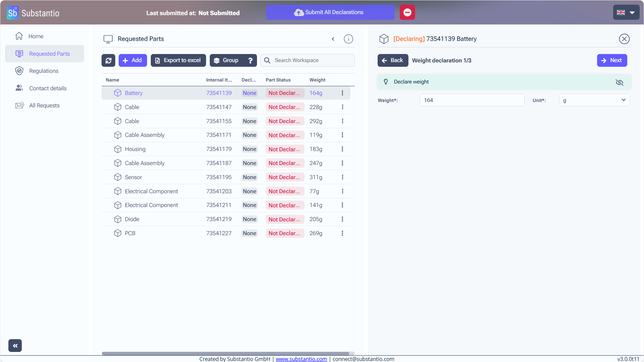Collapse the left sidebar navigation
Viewport: 644px width, 362px height.
click(15, 346)
